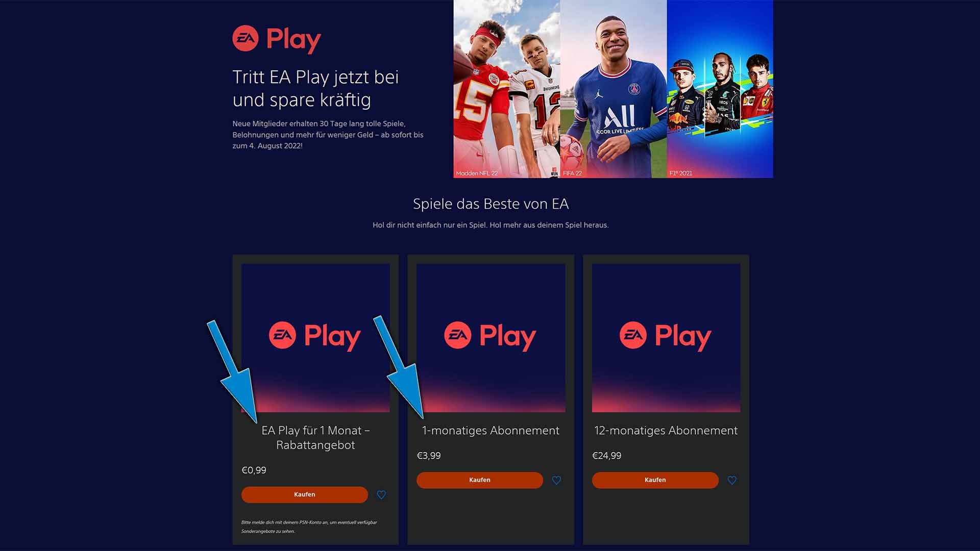Open the F1 2021 cover image
This screenshot has width=980, height=551.
tap(720, 89)
